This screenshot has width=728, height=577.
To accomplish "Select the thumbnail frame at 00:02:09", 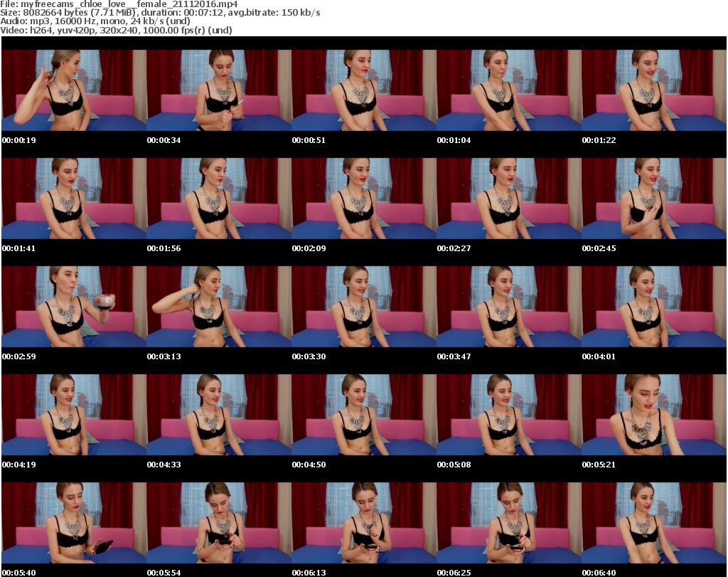I will (x=363, y=198).
